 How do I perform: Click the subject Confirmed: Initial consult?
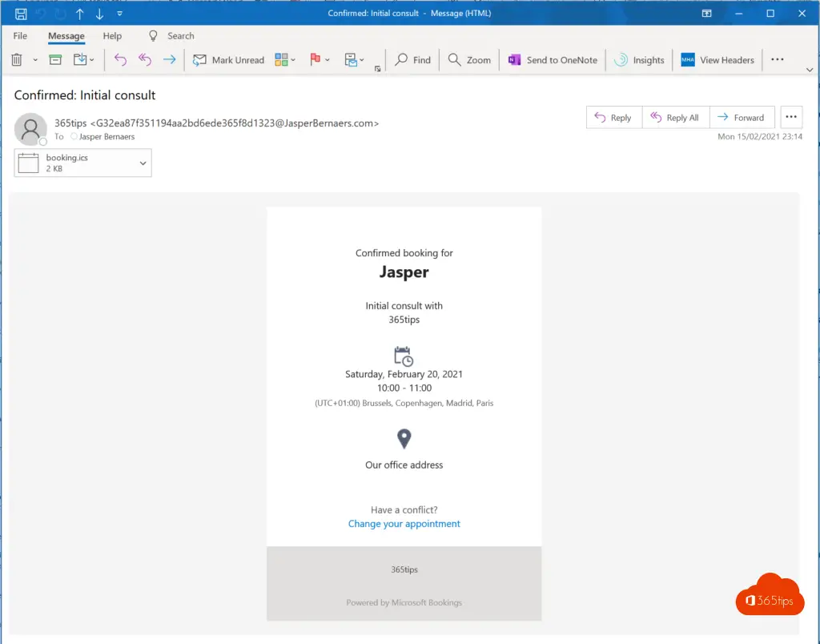[85, 95]
